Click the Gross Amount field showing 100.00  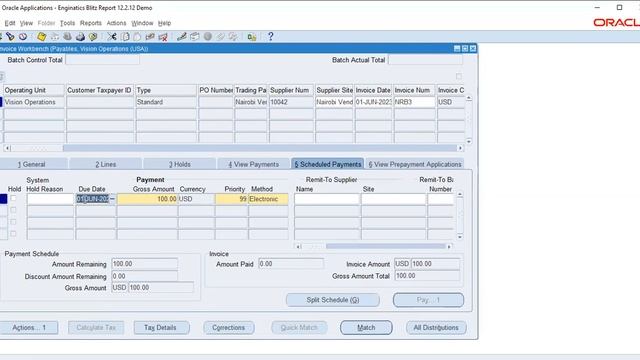pyautogui.click(x=147, y=199)
